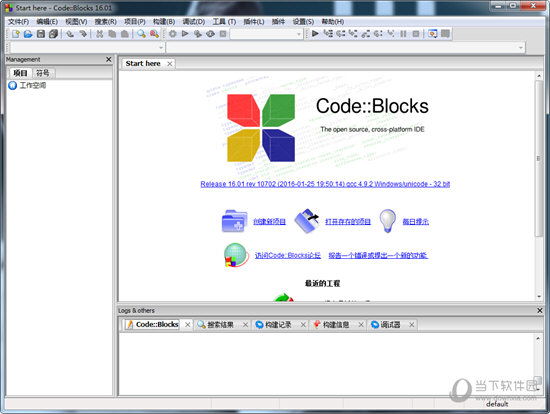
Task: Click the Step out debug icon
Action: 366,34
